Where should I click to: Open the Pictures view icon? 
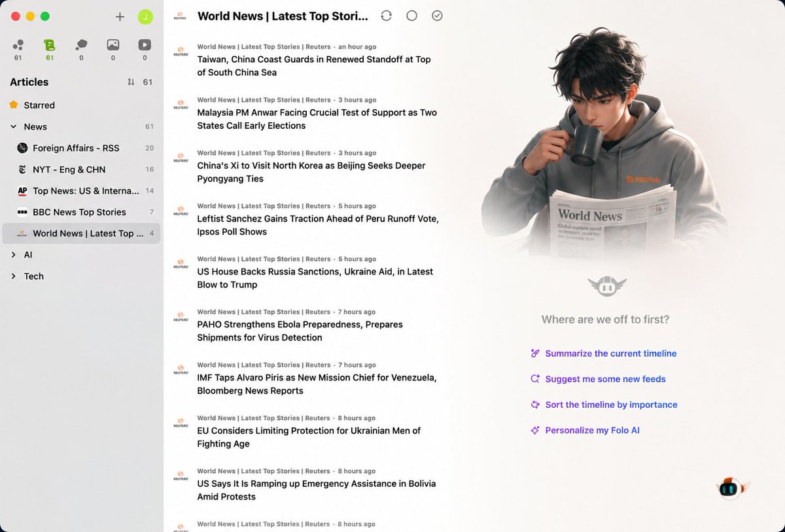click(x=113, y=45)
